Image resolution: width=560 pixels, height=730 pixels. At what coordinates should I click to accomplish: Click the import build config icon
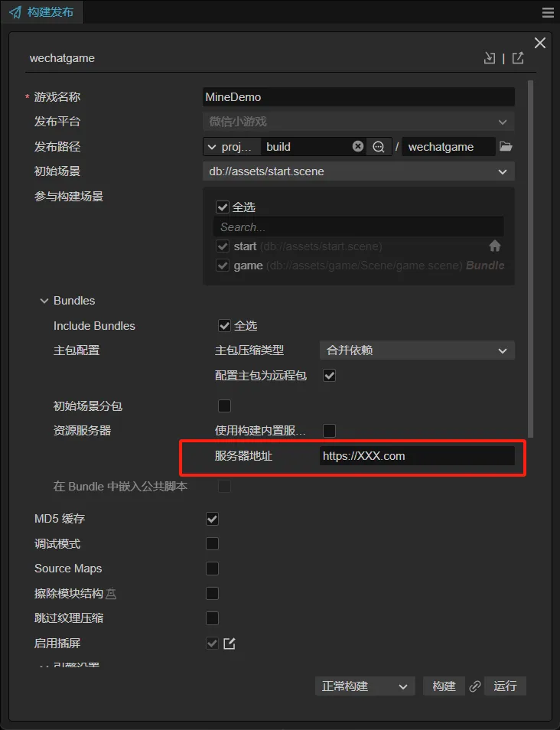click(490, 58)
